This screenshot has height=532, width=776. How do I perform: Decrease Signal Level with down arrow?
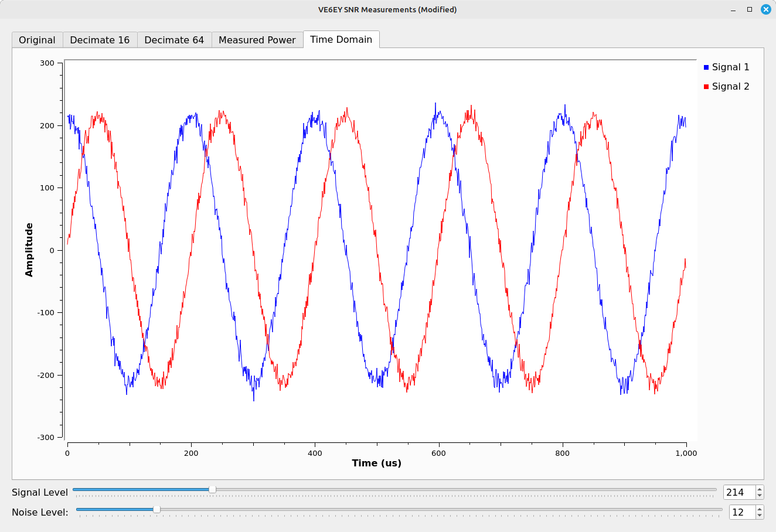[760, 496]
